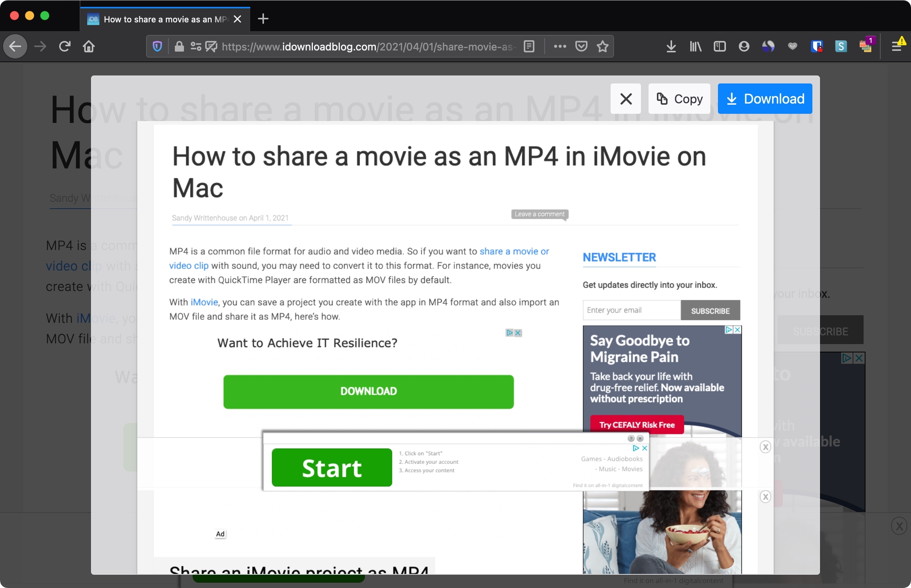Copy the screenshot to clipboard
This screenshot has height=588, width=911.
679,99
